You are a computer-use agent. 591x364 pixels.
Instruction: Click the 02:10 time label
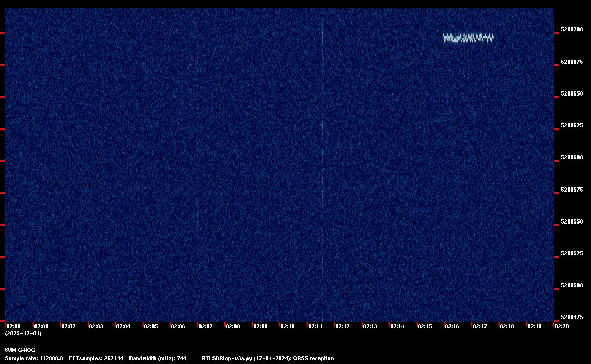click(x=288, y=326)
